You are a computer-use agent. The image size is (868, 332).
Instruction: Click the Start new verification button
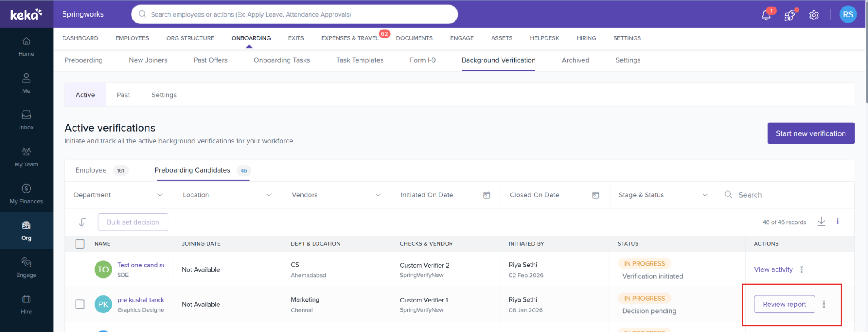coord(810,133)
